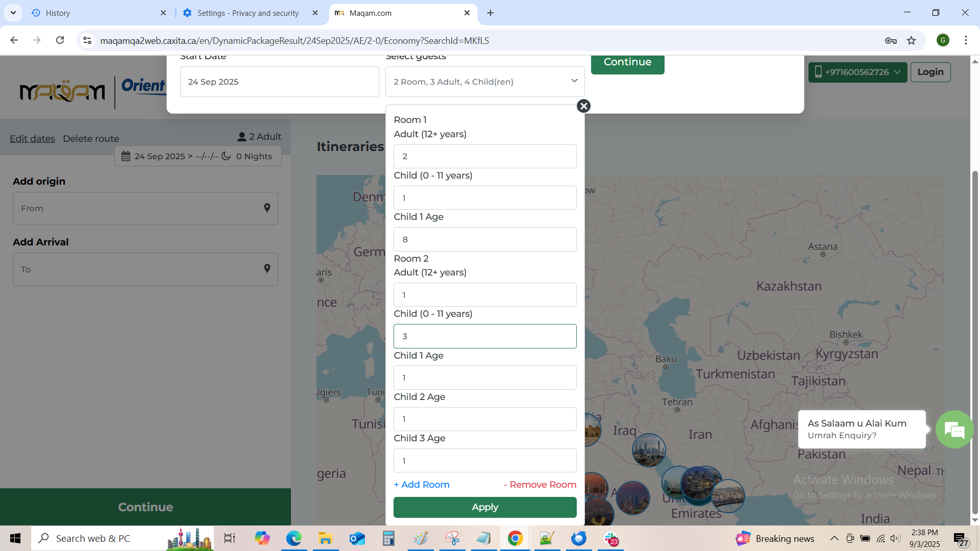Expand the browser tab search chevron

13,13
